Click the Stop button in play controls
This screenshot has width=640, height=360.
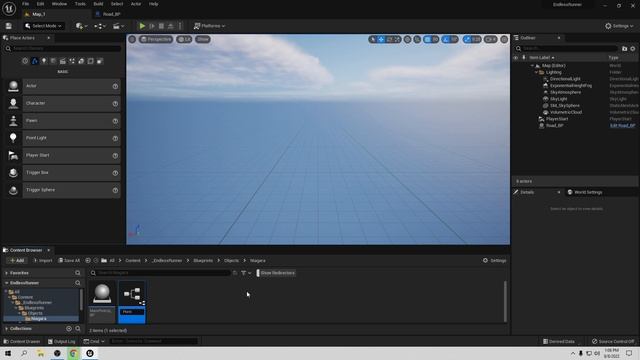161,26
